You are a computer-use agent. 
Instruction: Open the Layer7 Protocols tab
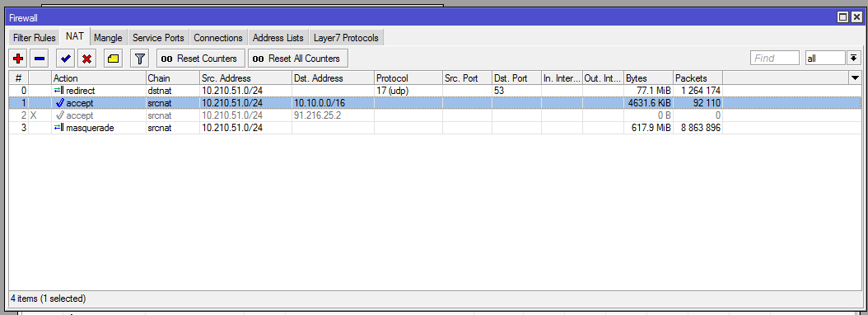tap(346, 38)
